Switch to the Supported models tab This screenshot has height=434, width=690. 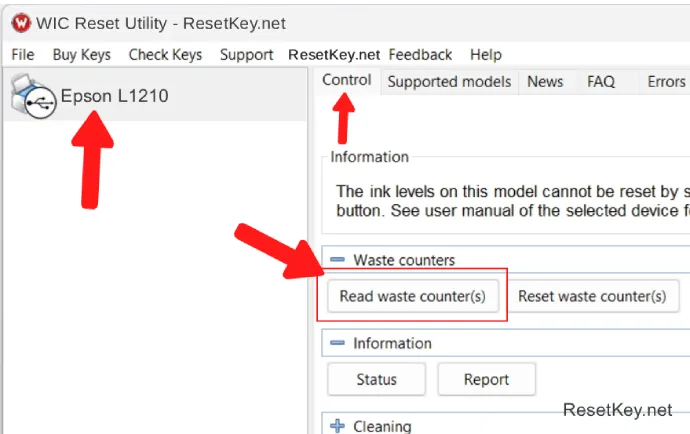point(449,82)
